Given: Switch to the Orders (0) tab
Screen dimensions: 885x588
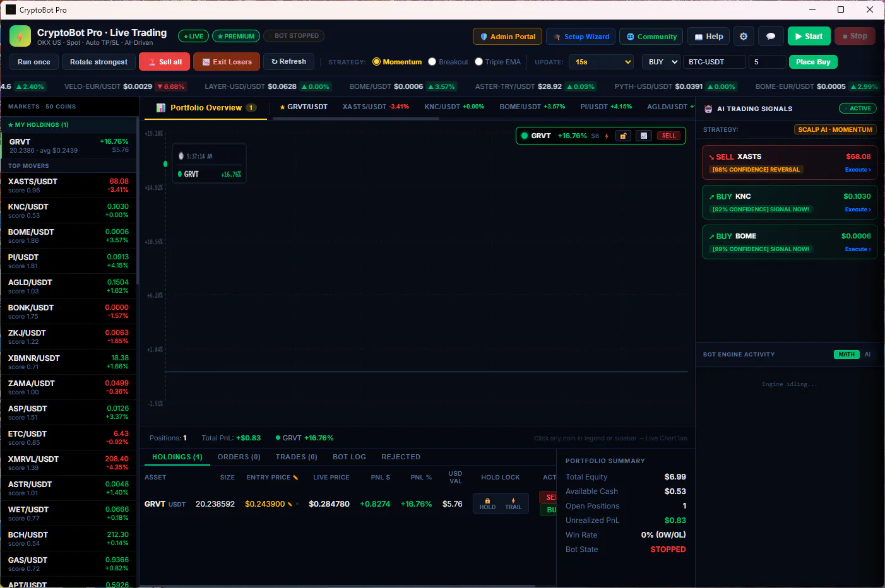Looking at the screenshot, I should [239, 457].
